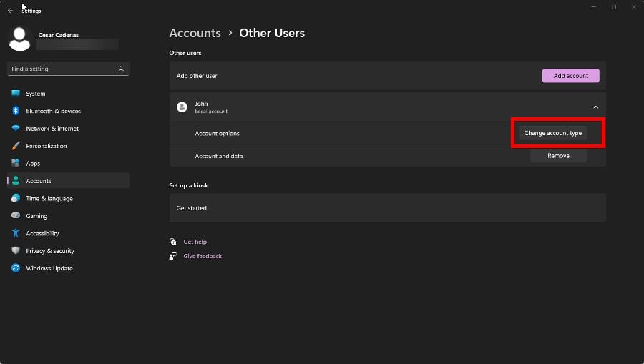Open the Accounts sidebar section
Viewport: 644px width, 364px height.
tap(39, 181)
